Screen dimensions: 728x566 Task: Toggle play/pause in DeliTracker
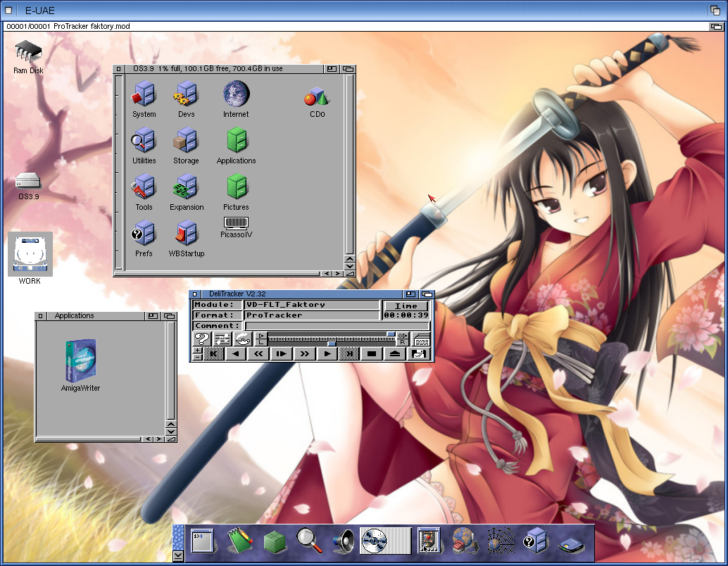tap(282, 354)
